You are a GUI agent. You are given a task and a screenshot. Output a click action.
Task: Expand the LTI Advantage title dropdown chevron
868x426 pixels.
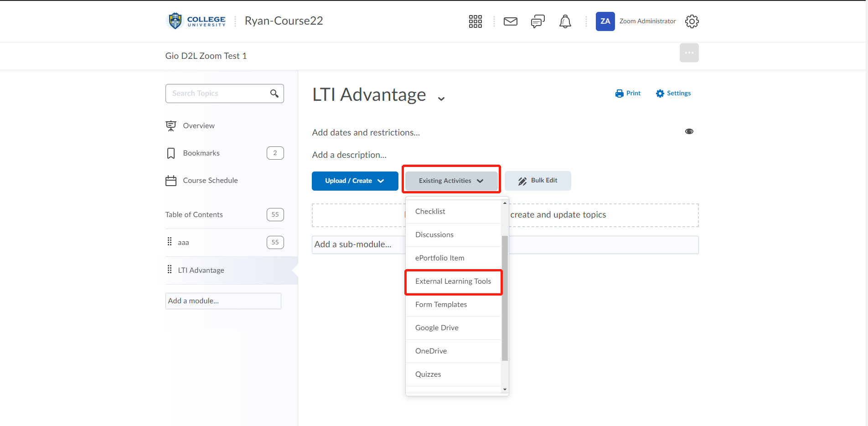441,99
